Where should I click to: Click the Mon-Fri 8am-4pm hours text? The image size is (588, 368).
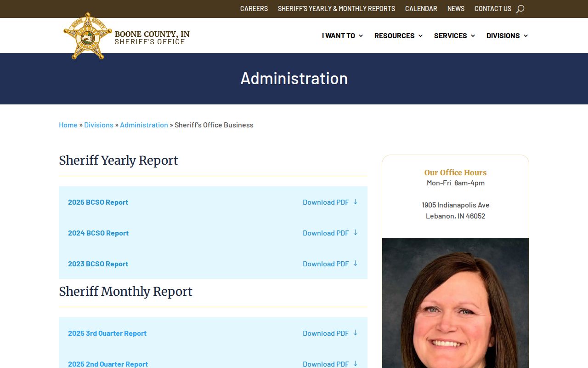[x=455, y=183]
